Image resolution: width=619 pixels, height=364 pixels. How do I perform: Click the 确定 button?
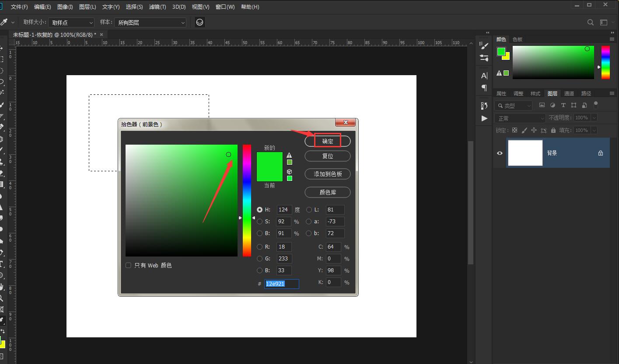click(328, 141)
